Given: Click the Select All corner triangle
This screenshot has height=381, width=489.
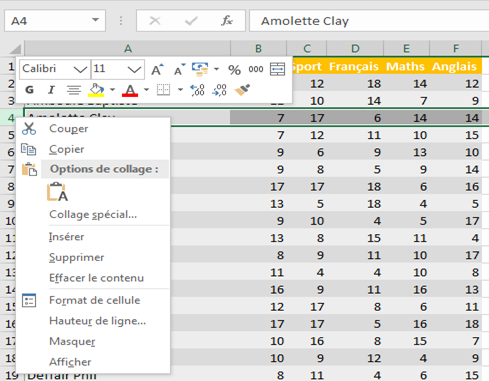Looking at the screenshot, I should point(15,49).
